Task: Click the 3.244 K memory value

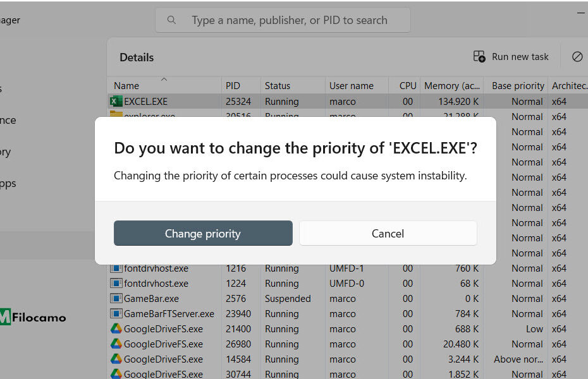Action: coord(463,359)
